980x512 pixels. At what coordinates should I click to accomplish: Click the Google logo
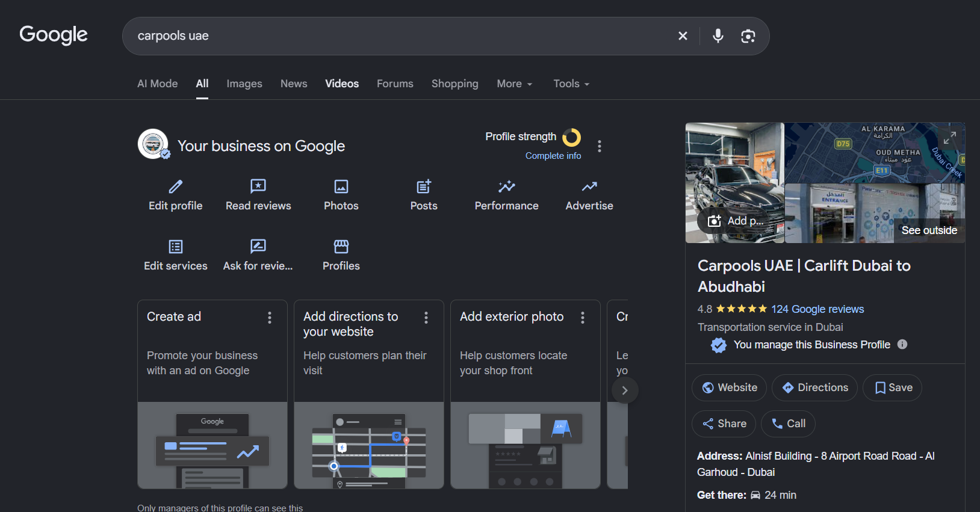(x=54, y=35)
